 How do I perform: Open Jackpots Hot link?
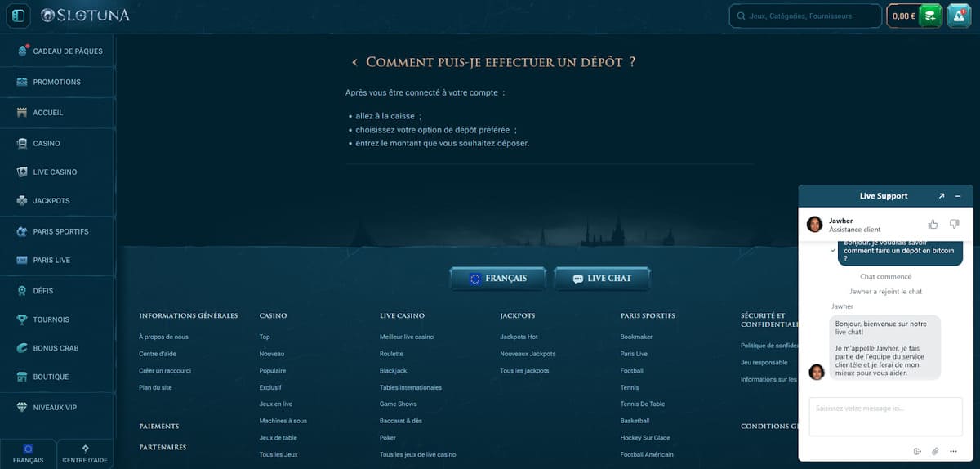tap(519, 337)
